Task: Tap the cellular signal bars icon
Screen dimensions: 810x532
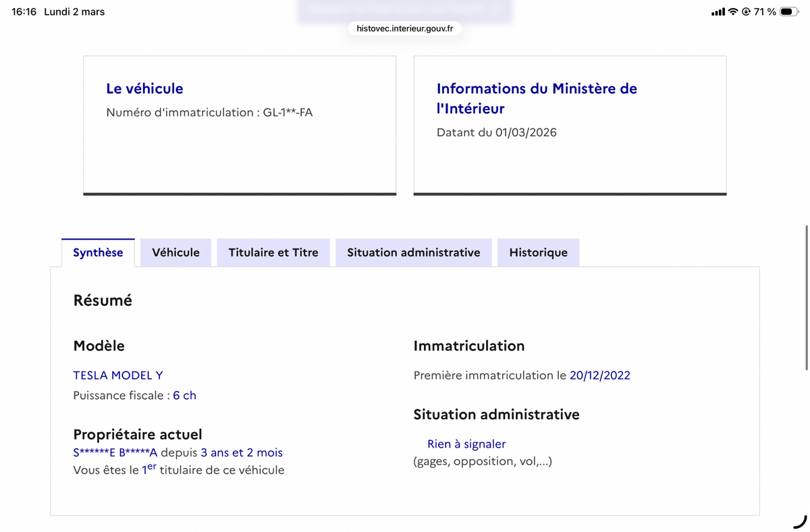Action: 718,12
